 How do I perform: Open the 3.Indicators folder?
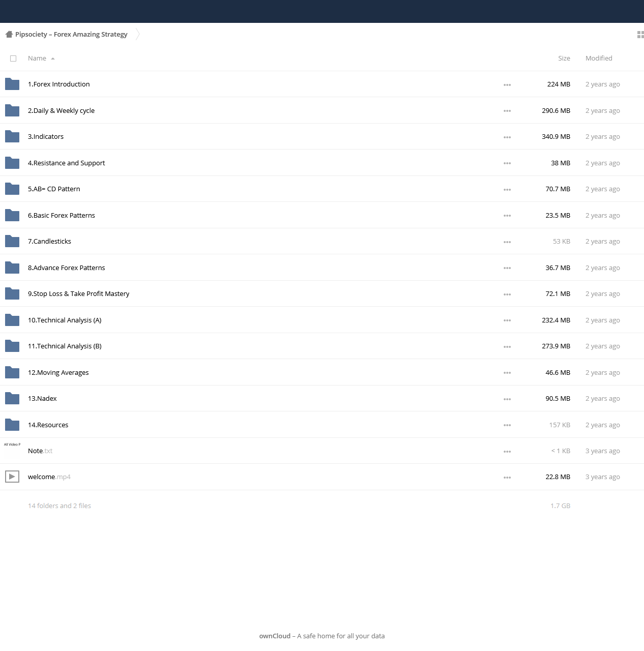click(x=46, y=137)
